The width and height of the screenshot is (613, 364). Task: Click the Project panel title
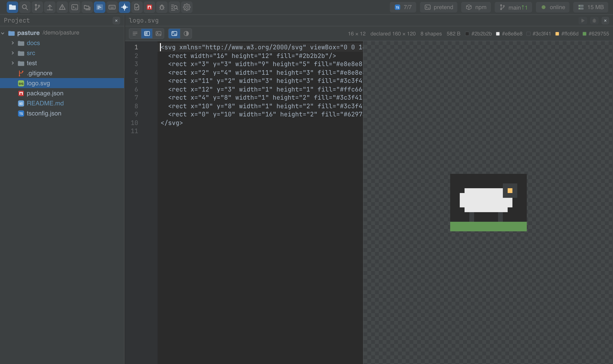[17, 21]
